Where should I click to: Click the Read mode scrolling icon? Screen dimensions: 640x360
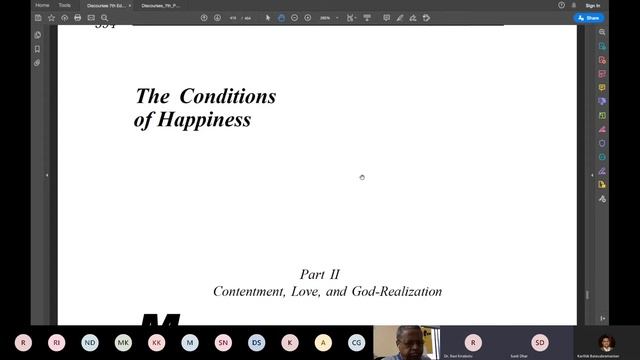pyautogui.click(x=367, y=18)
